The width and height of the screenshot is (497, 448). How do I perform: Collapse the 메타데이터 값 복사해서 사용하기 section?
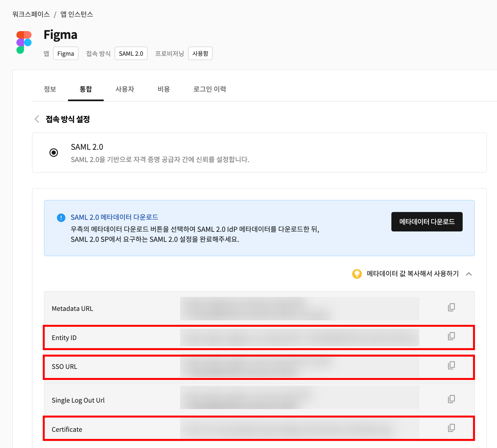(468, 274)
